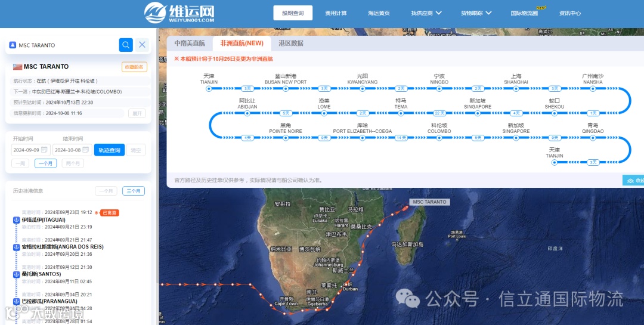Select the ABIDJAN route node

(247, 113)
